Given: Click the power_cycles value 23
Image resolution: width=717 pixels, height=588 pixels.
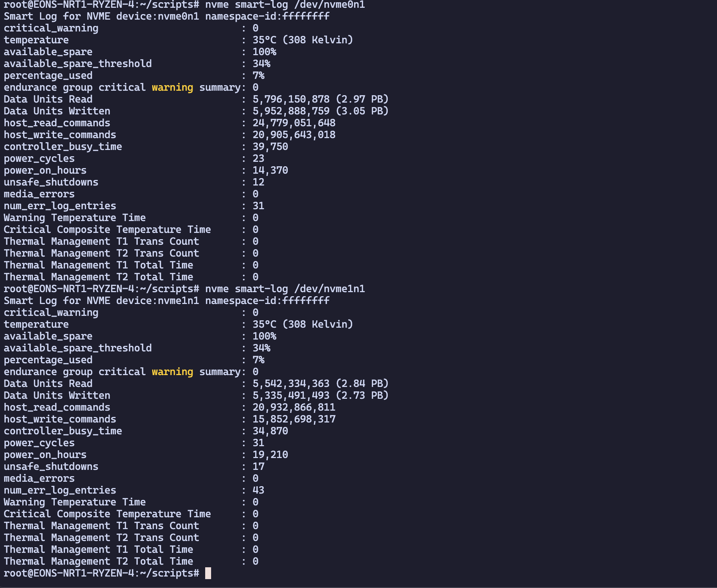Looking at the screenshot, I should (x=259, y=158).
